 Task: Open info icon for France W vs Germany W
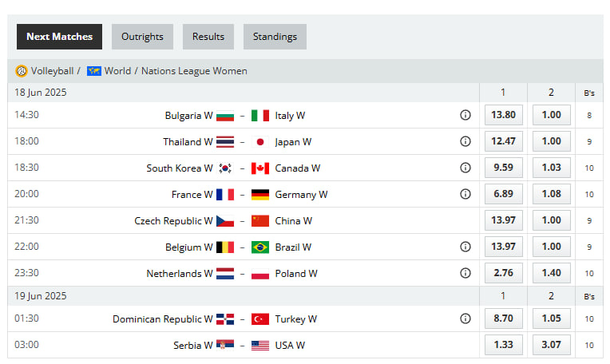465,194
